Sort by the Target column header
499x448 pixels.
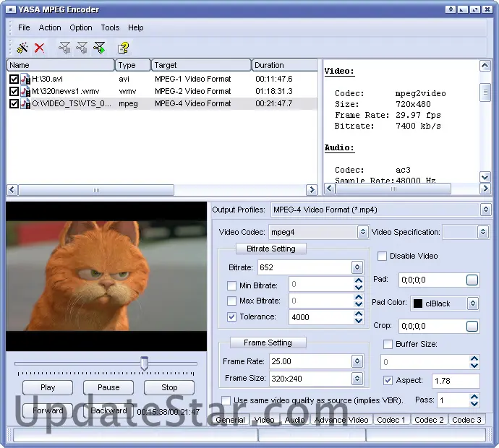click(201, 65)
